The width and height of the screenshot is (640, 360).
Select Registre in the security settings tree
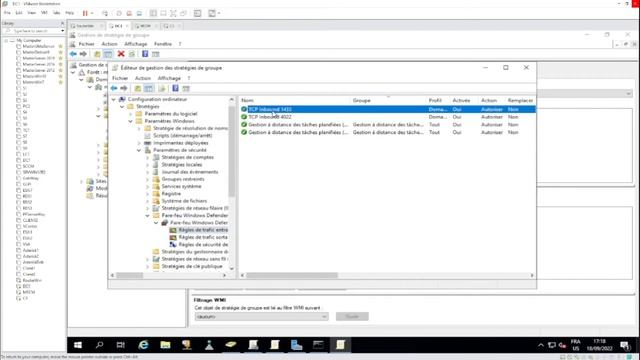[x=171, y=194]
